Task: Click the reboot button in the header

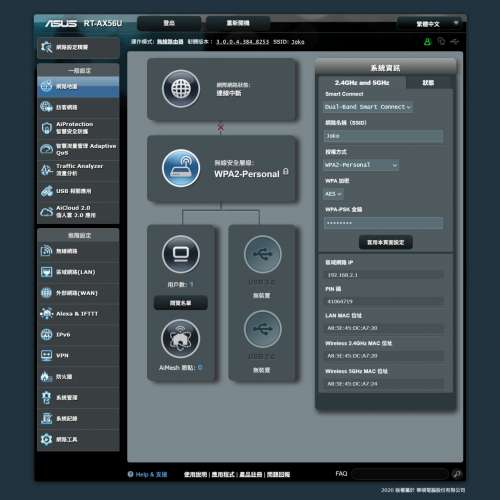Action: tap(238, 23)
